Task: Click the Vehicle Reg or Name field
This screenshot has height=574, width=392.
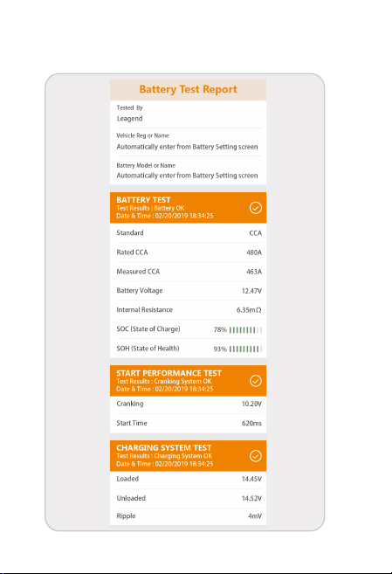Action: [188, 142]
